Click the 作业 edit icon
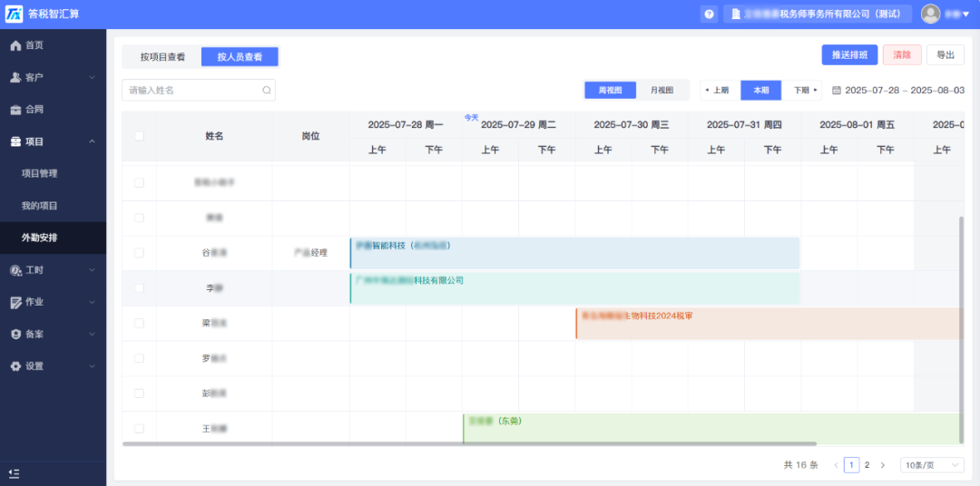 (15, 302)
